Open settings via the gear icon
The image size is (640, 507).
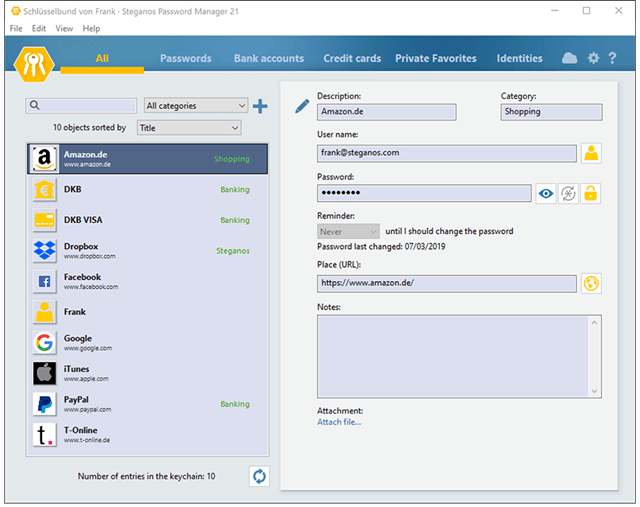[x=593, y=58]
